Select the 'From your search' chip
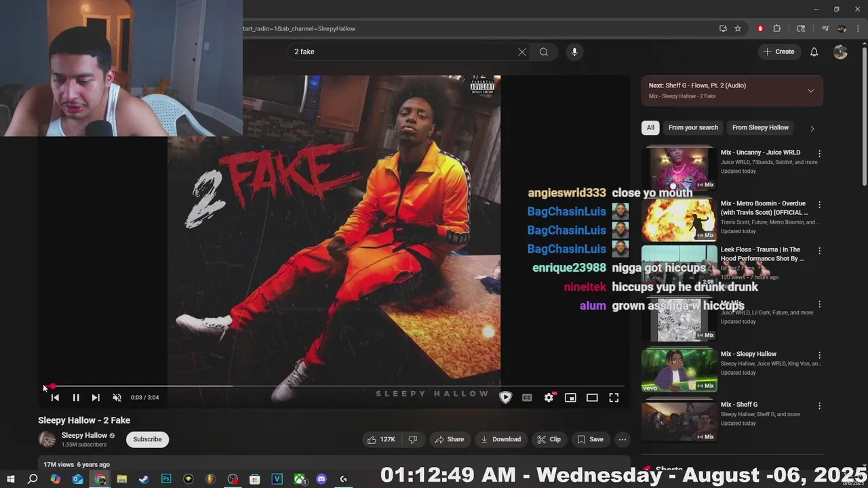Viewport: 868px width, 488px height. [693, 127]
